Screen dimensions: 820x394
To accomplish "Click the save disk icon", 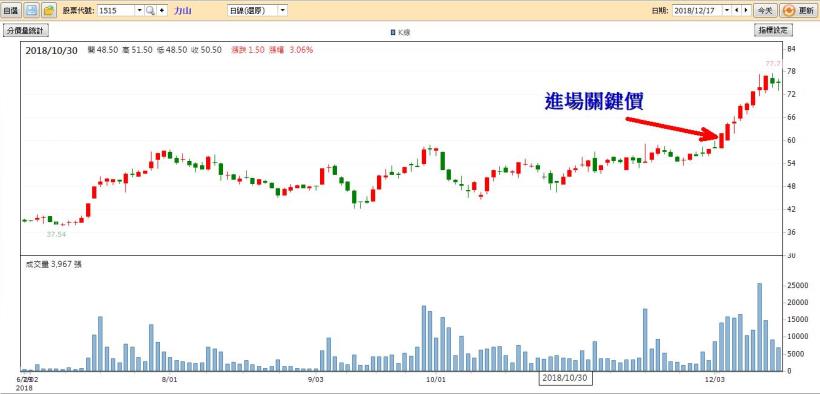I will pos(32,10).
